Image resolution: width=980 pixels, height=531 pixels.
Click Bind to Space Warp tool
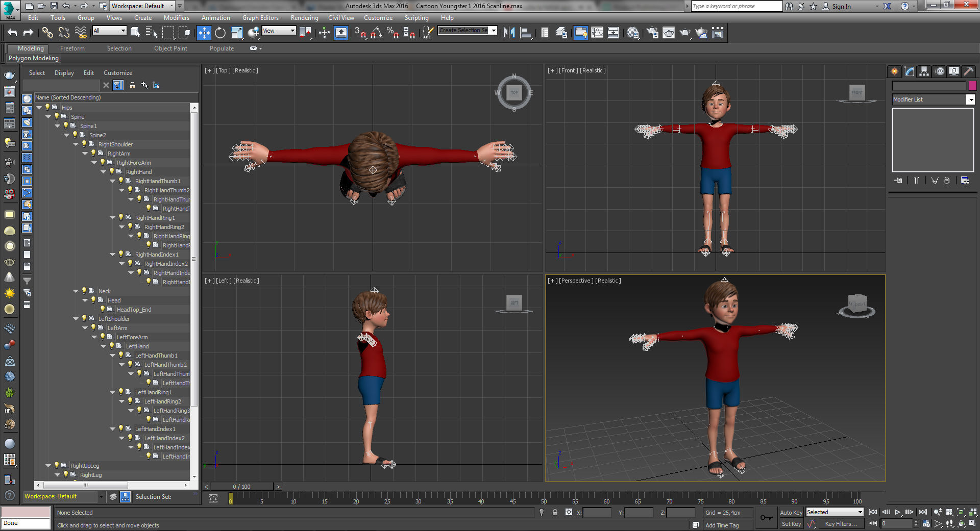81,33
